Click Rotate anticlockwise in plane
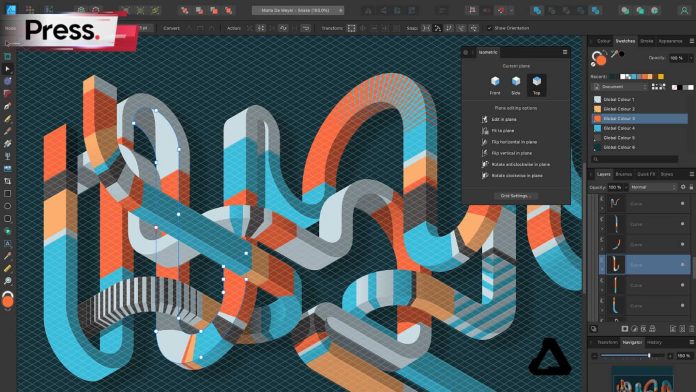The width and height of the screenshot is (696, 392). 516,164
